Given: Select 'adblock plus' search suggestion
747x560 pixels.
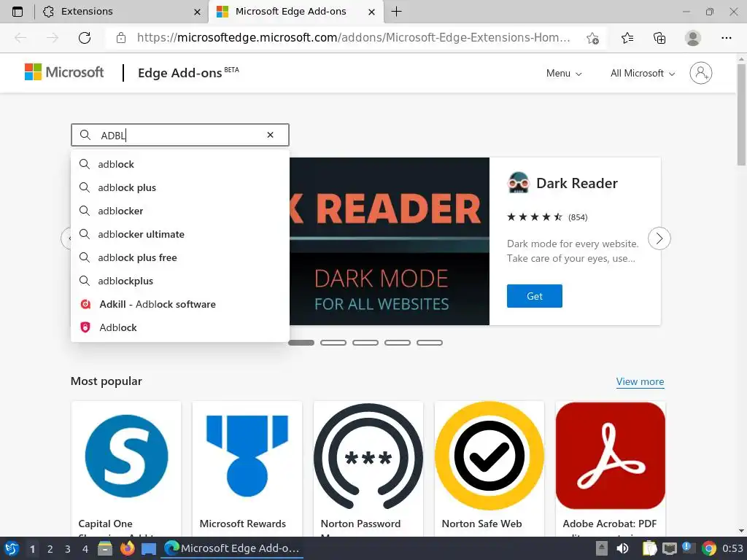Looking at the screenshot, I should (x=180, y=187).
